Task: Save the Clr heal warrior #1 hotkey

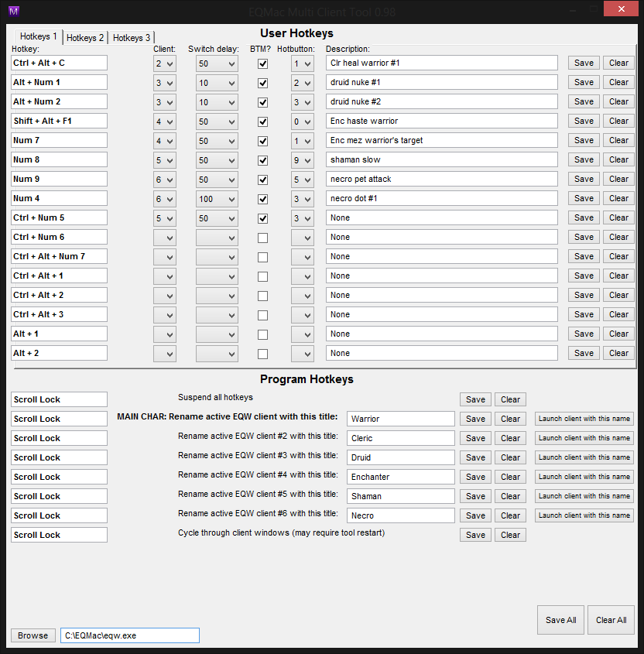Action: click(584, 63)
